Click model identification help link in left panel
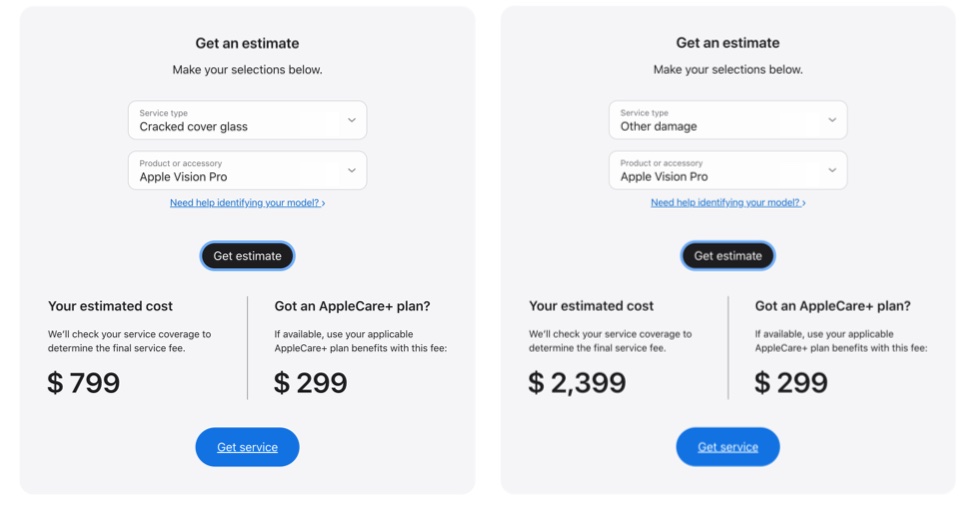 pyautogui.click(x=247, y=203)
